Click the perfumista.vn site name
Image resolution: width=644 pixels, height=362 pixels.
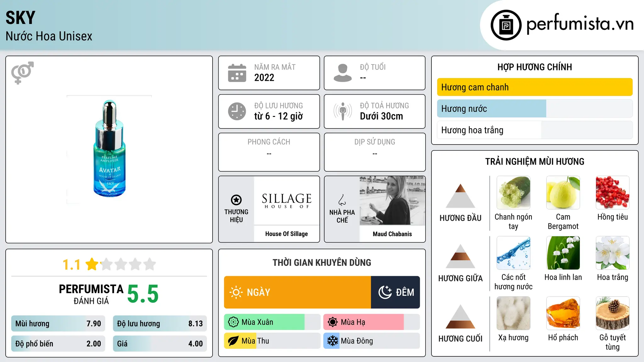580,24
